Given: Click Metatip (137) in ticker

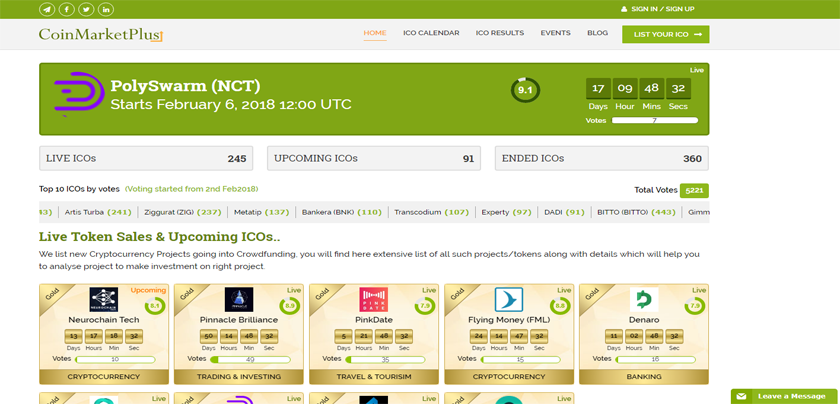Looking at the screenshot, I should 261,212.
